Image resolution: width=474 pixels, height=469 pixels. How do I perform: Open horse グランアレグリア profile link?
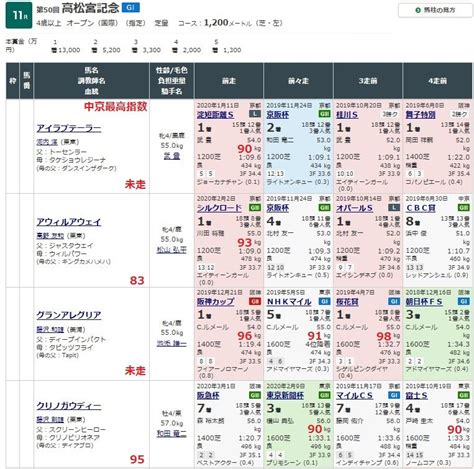(69, 315)
